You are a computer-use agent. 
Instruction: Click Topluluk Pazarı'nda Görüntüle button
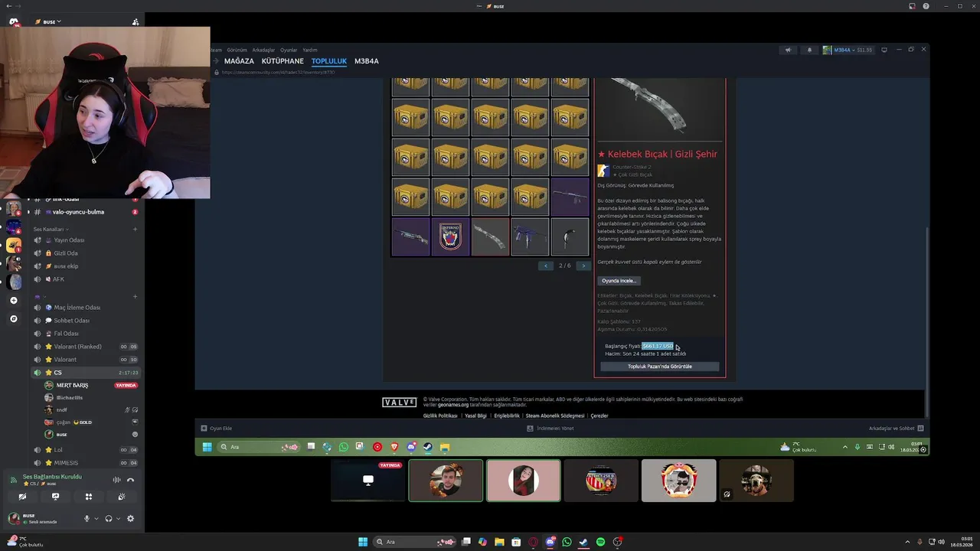[x=660, y=367]
